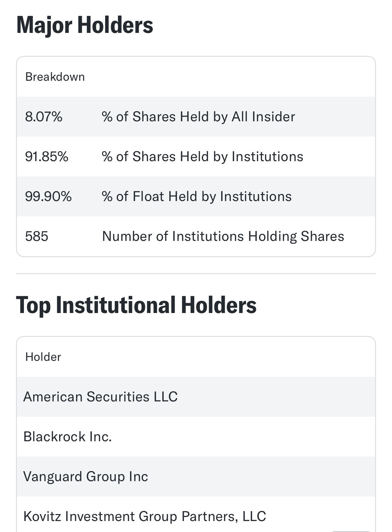Click the Major Holders heading
This screenshot has height=532, width=392.
tap(85, 25)
